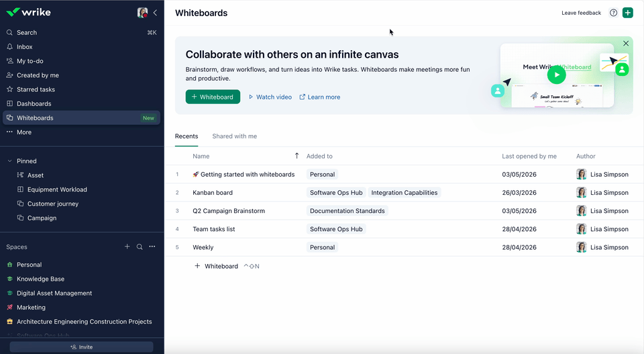Click the New badge on Whiteboards
644x354 pixels.
coord(149,118)
